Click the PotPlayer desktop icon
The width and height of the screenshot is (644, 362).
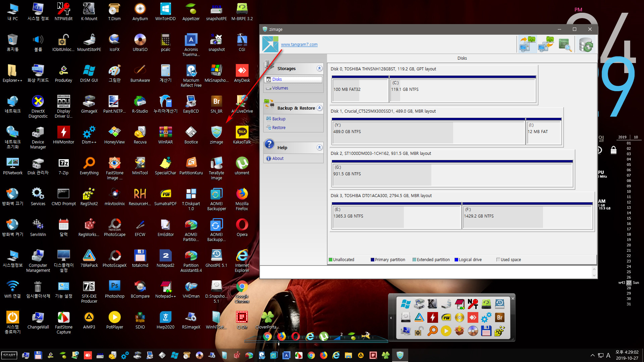point(114,320)
